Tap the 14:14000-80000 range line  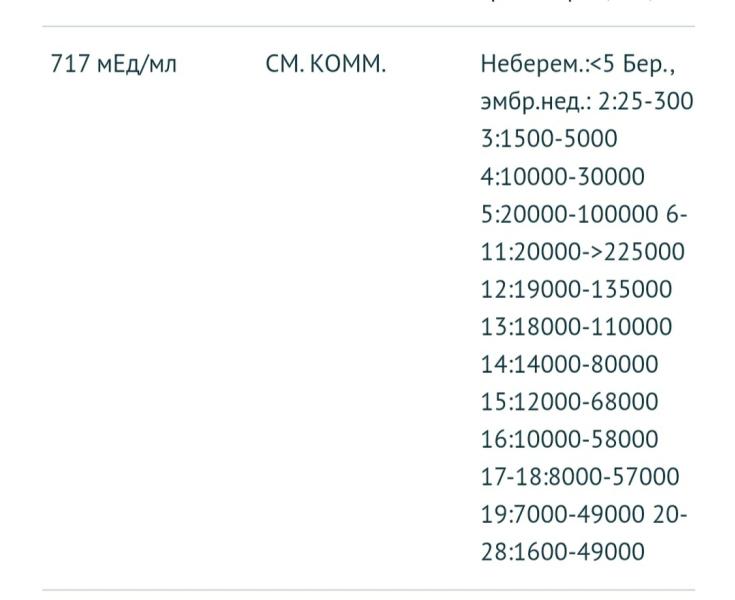click(x=569, y=364)
